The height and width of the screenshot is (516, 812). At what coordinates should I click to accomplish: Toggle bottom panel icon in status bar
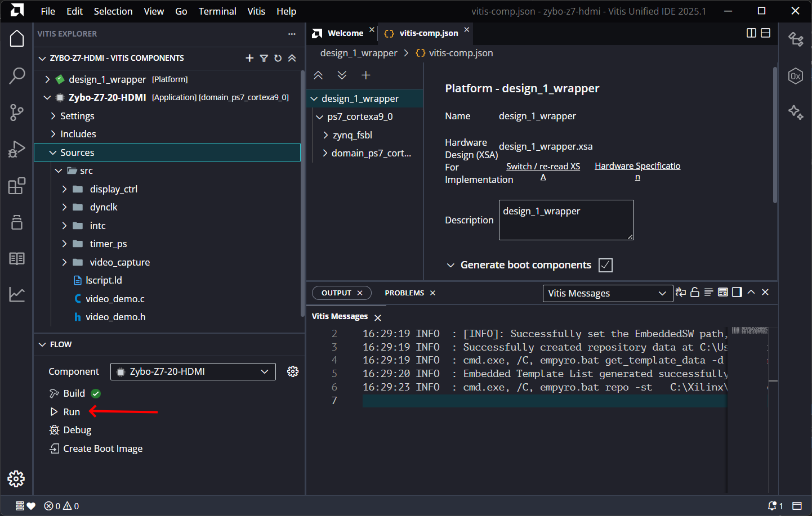(797, 506)
